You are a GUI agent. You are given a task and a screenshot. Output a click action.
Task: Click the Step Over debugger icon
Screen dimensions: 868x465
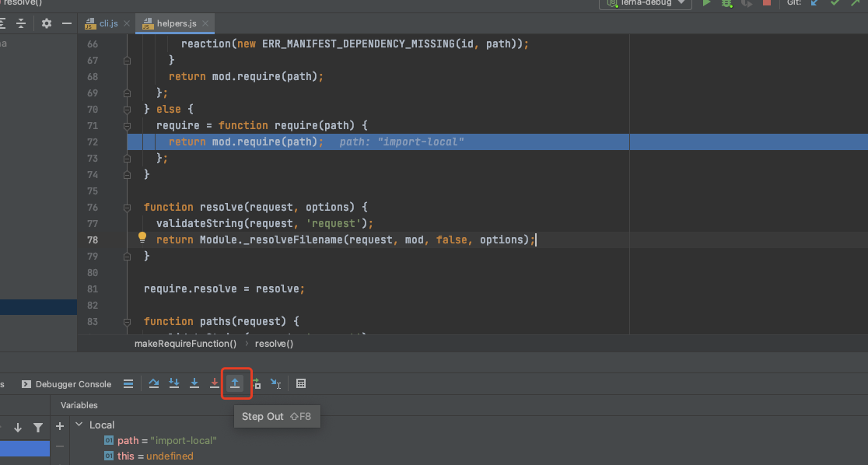coord(154,383)
